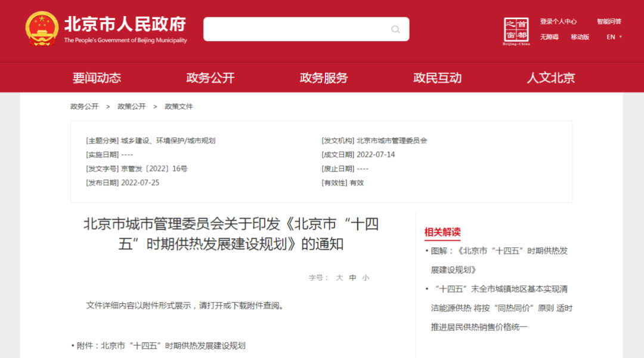This screenshot has width=644, height=358.
Task: Open the 移动版 mobile version
Action: tap(578, 37)
